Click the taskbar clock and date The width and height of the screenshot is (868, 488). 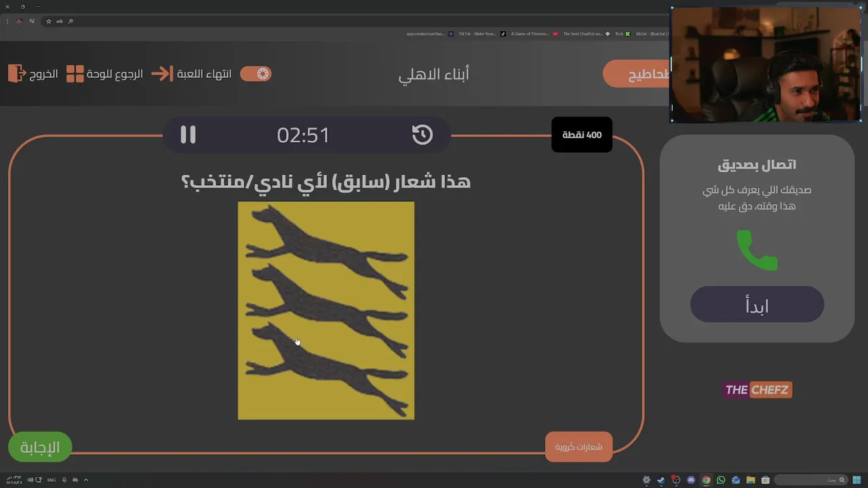(x=14, y=480)
